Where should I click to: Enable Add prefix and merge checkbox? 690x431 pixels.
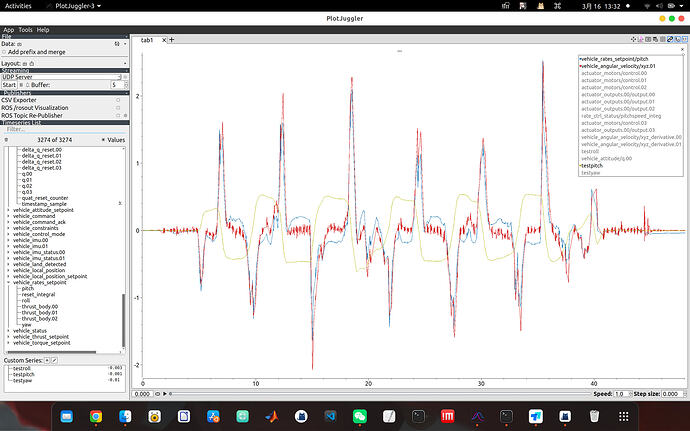tap(4, 52)
